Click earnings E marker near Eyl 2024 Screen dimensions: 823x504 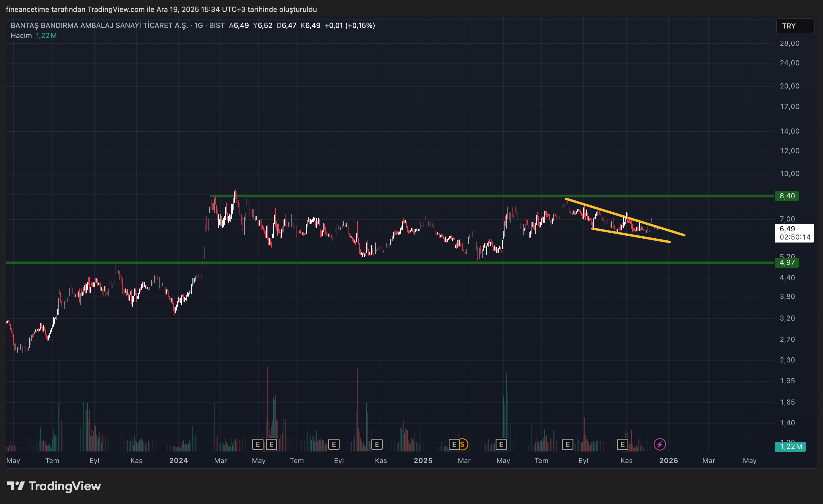(x=334, y=444)
